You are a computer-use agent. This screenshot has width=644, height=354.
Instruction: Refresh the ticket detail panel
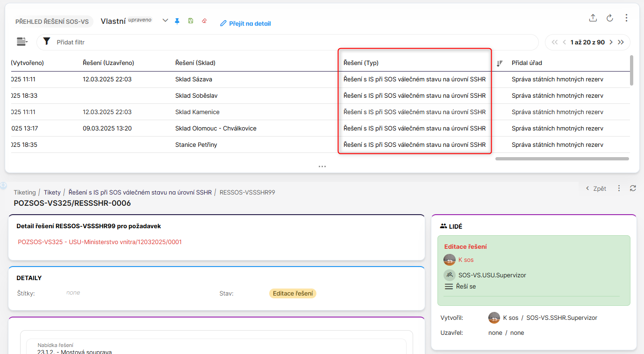(633, 188)
